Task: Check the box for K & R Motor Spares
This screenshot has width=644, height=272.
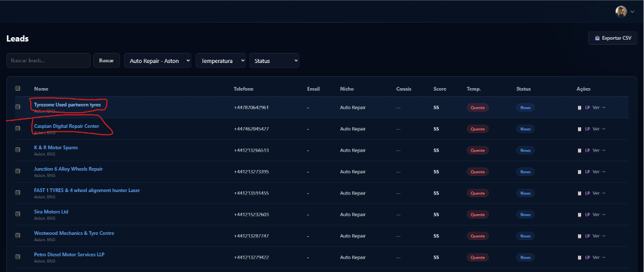Action: point(18,150)
